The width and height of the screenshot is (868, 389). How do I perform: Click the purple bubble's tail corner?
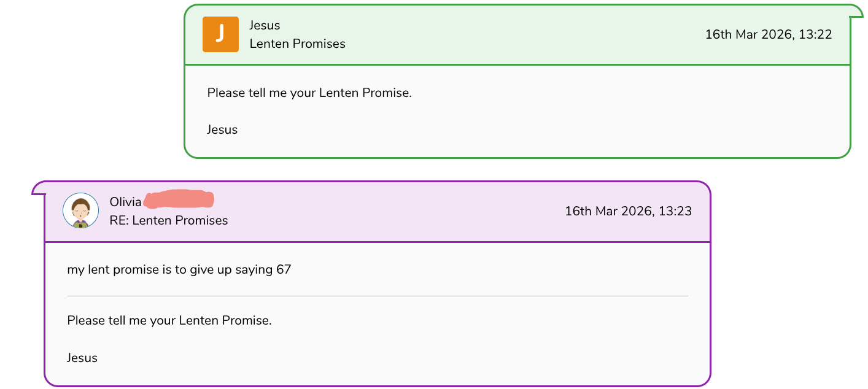[x=37, y=189]
